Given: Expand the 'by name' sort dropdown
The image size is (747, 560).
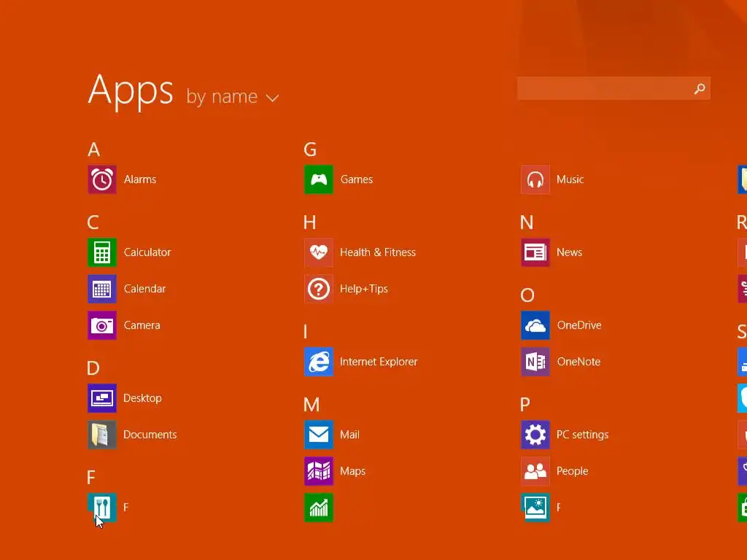Looking at the screenshot, I should pos(233,97).
